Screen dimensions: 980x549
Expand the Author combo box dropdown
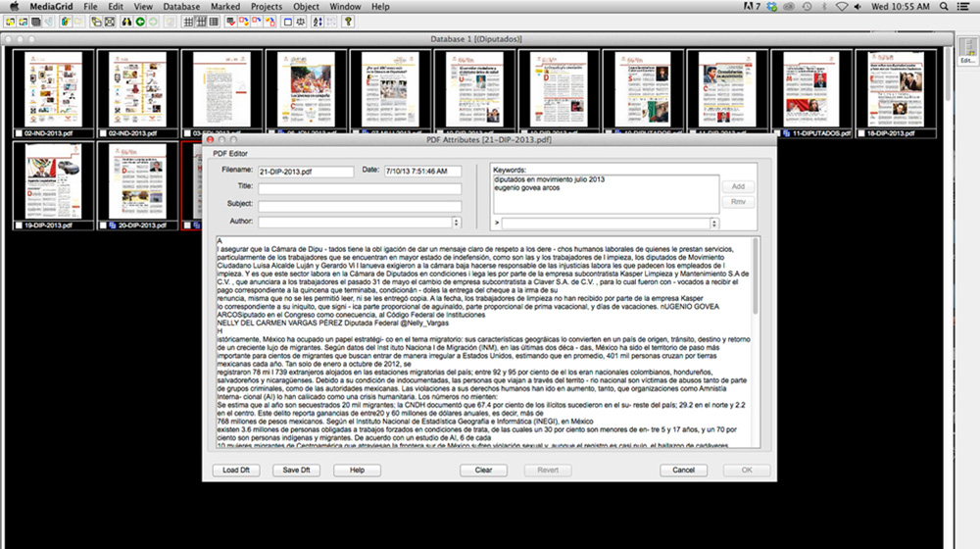pos(456,224)
